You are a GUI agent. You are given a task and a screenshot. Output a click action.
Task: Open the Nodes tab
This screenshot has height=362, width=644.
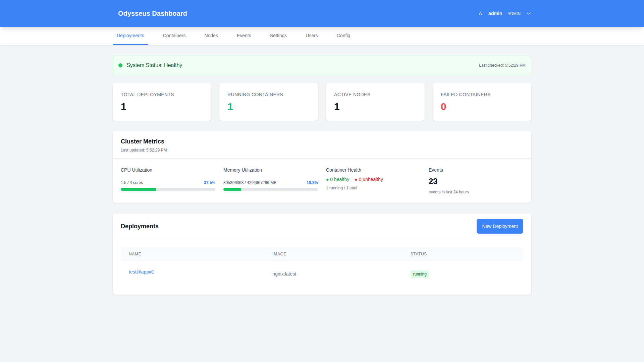(x=211, y=36)
